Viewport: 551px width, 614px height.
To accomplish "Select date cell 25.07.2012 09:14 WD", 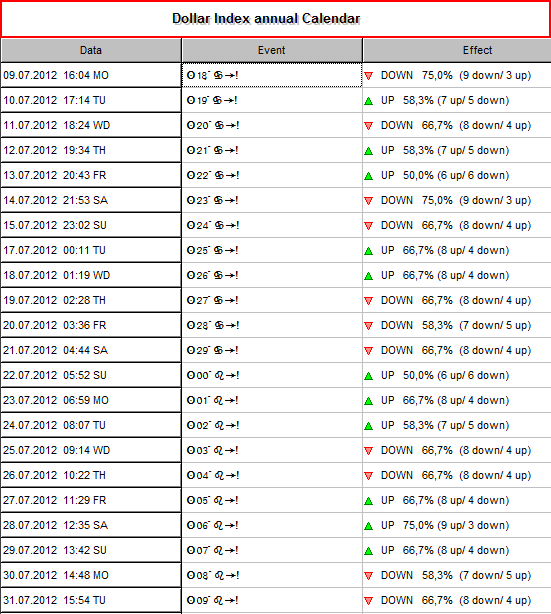I will click(91, 450).
